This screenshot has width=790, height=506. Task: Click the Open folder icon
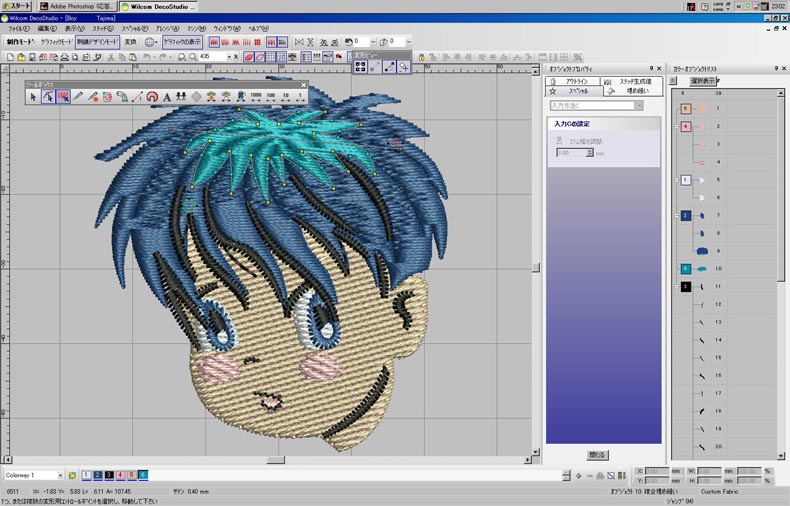[21, 57]
